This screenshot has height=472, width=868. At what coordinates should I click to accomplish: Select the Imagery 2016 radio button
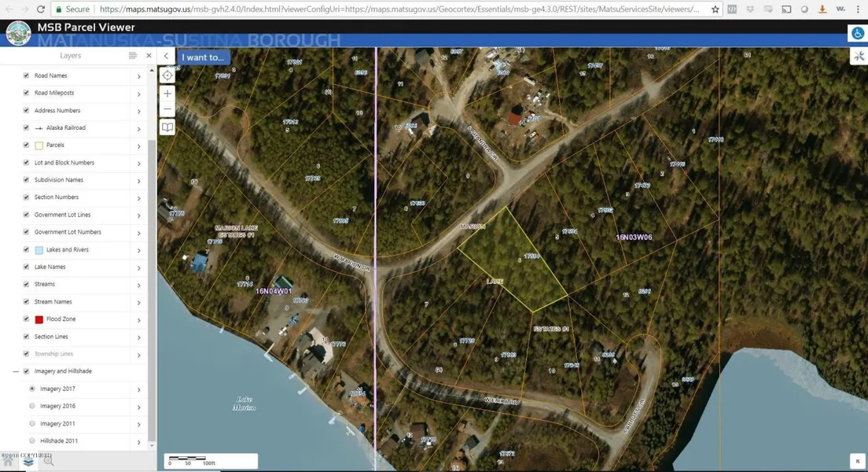pyautogui.click(x=32, y=406)
